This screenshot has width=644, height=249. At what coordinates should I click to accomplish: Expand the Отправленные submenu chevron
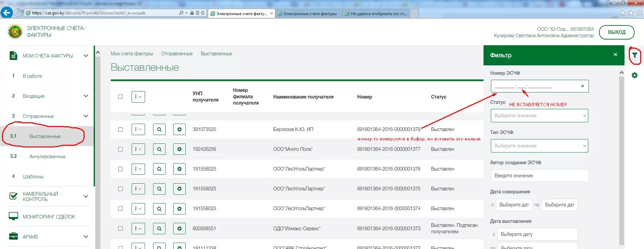pyautogui.click(x=86, y=116)
